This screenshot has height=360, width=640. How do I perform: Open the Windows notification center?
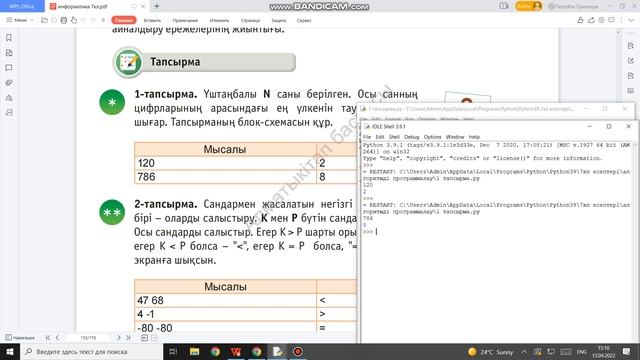pos(627,352)
